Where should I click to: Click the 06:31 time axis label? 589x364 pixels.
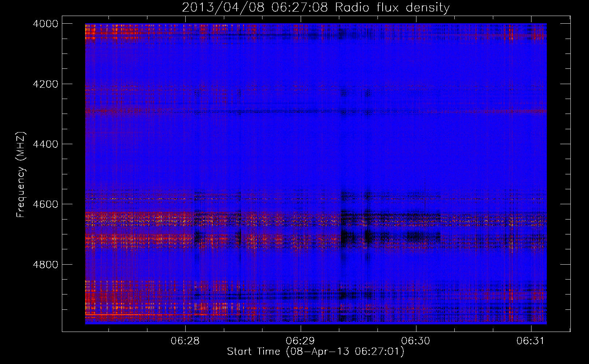[530, 341]
